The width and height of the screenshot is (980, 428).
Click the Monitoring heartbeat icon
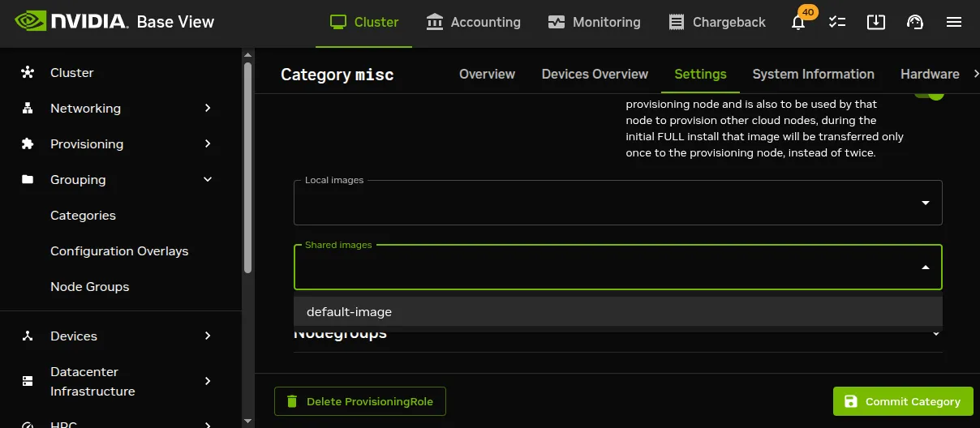tap(557, 23)
